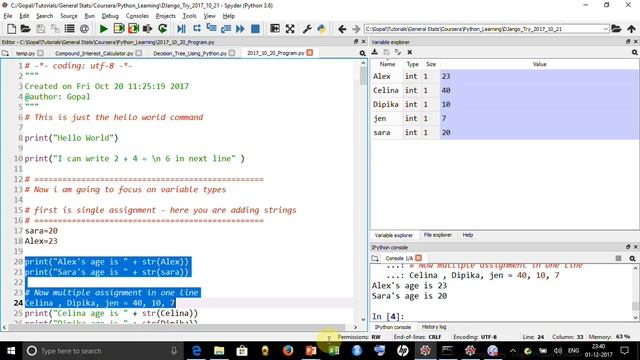
Task: Close the Console 1/A tab
Action: [x=418, y=258]
